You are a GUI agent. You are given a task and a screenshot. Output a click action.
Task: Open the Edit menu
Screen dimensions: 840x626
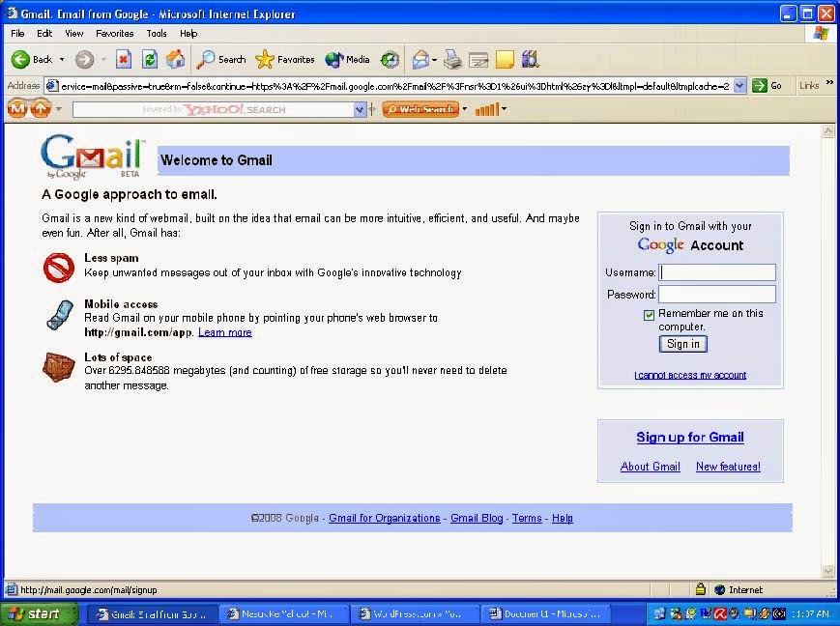tap(44, 33)
